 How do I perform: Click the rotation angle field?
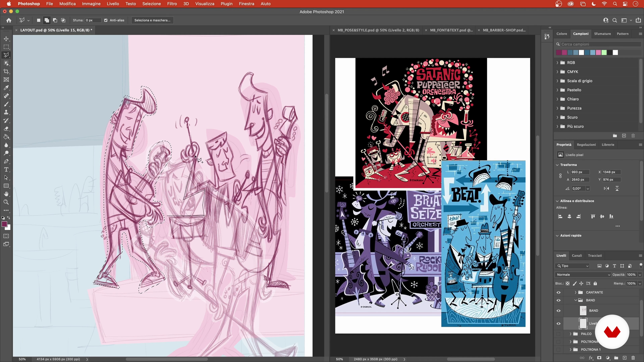578,189
